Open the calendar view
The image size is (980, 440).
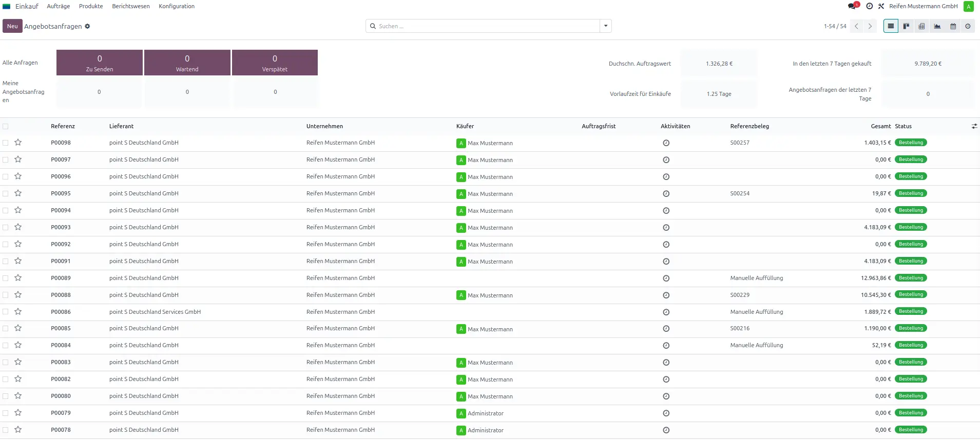tap(953, 26)
